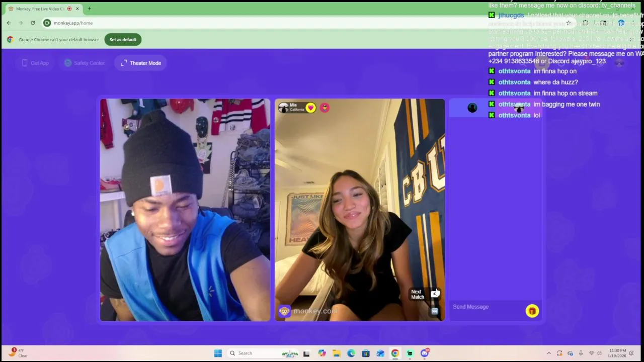Click username jihucgds in the chat overlay
The height and width of the screenshot is (362, 644).
pos(511,15)
